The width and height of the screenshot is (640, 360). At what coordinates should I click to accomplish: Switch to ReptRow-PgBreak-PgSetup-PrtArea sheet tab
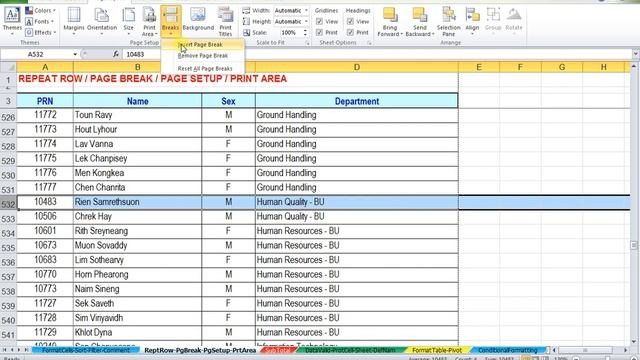pos(200,350)
